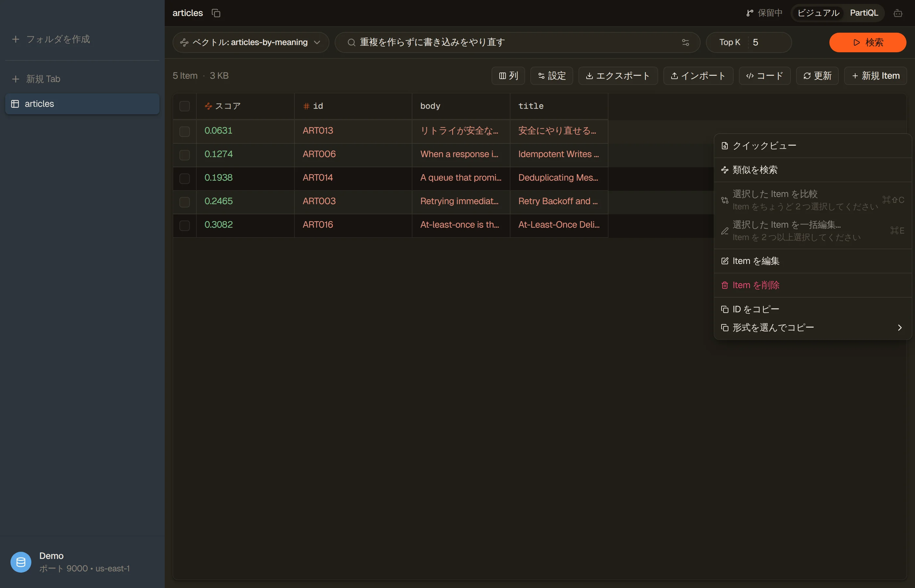Click the trash icon for Item を削除
The height and width of the screenshot is (588, 915).
(x=724, y=285)
